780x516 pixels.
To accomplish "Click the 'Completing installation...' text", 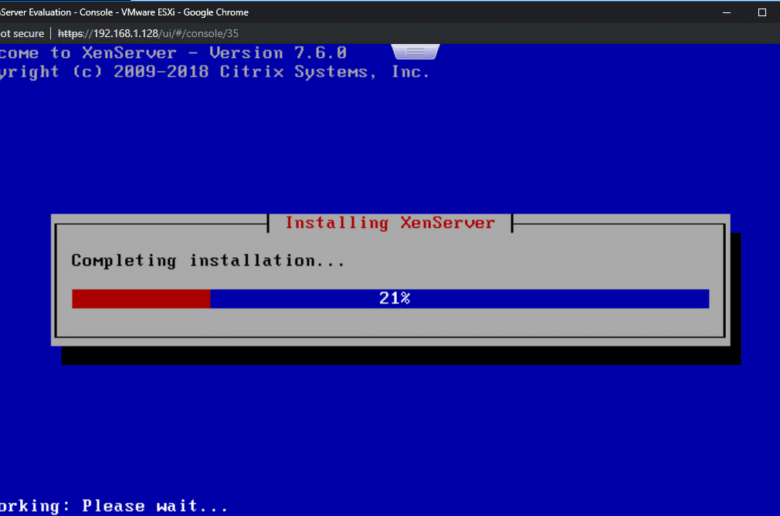I will click(208, 261).
